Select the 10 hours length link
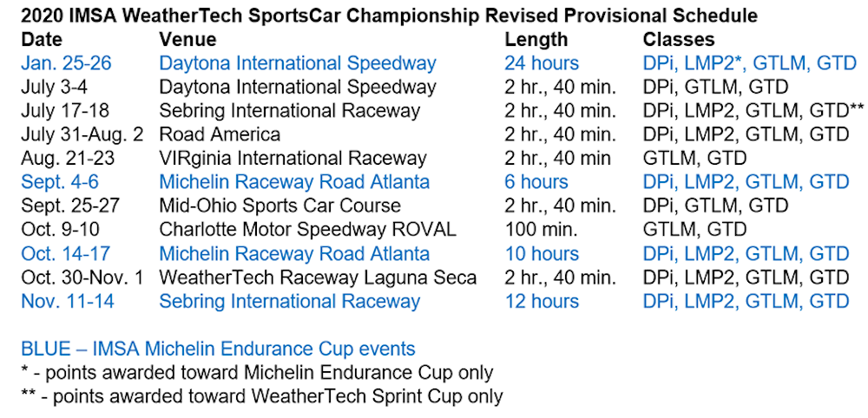868x418 pixels. (x=541, y=254)
